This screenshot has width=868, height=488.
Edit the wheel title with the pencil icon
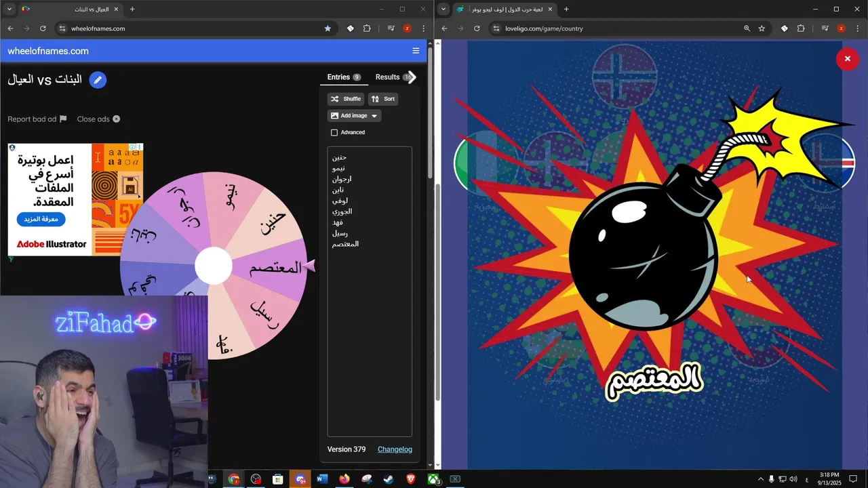[98, 80]
